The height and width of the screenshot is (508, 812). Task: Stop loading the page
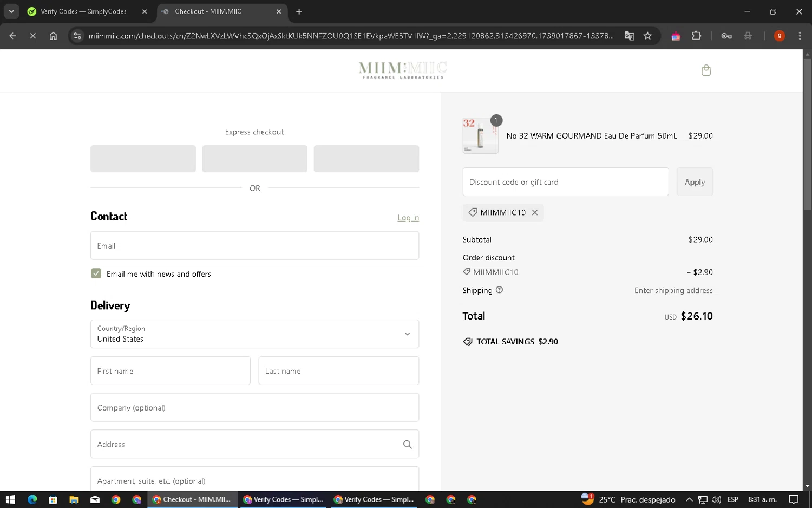32,36
